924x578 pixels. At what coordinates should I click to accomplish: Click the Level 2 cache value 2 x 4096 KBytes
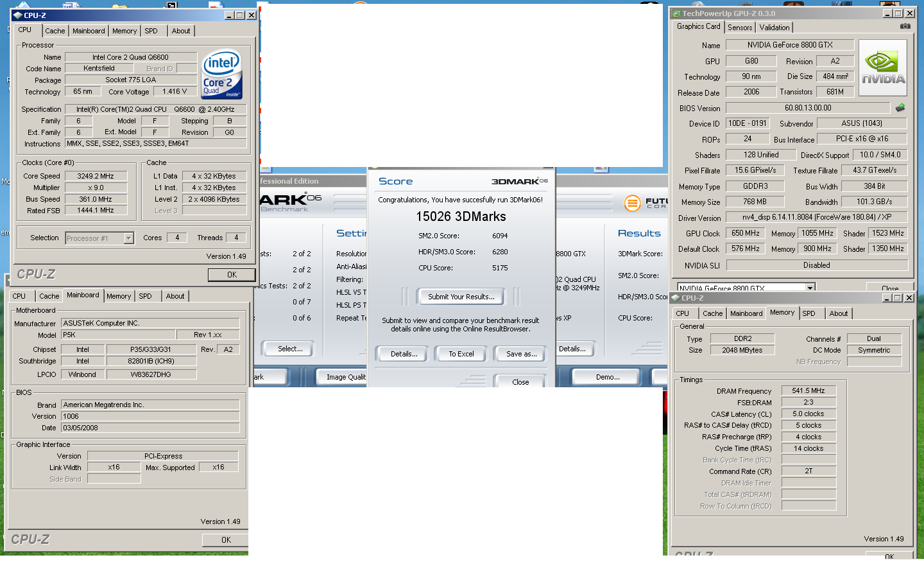214,199
